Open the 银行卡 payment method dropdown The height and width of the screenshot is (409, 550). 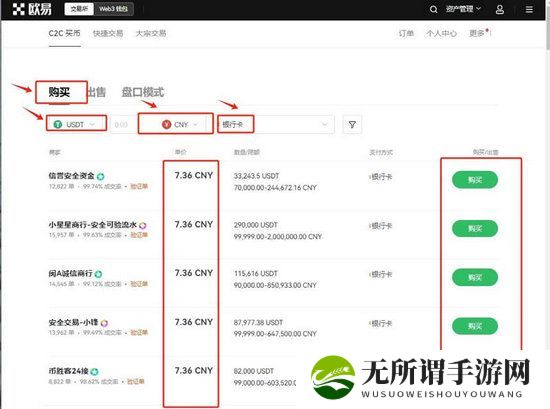(276, 125)
